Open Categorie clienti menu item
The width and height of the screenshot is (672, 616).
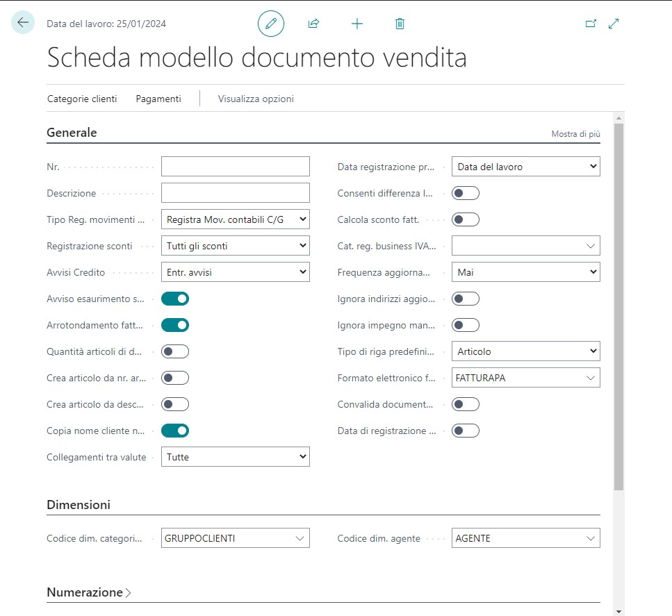82,99
